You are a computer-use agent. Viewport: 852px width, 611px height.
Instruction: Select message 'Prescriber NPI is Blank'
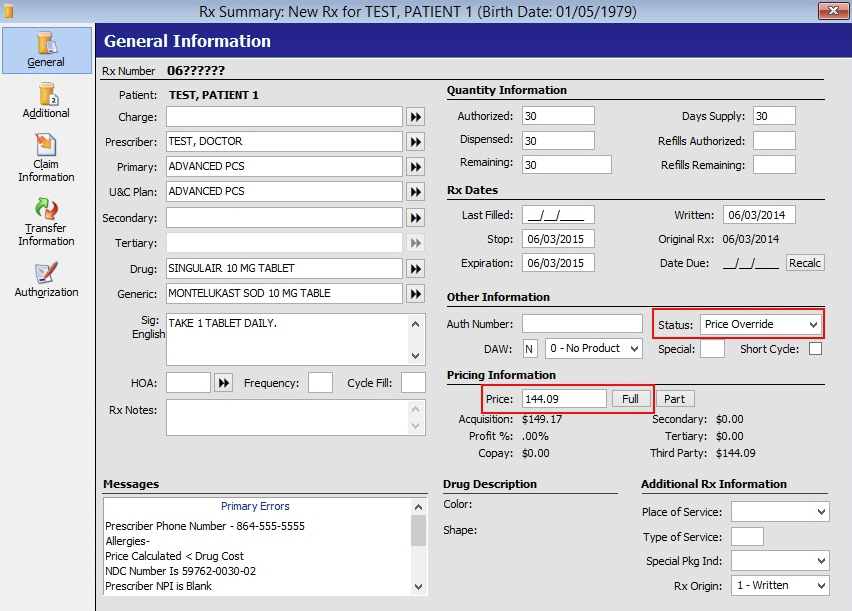[158, 586]
